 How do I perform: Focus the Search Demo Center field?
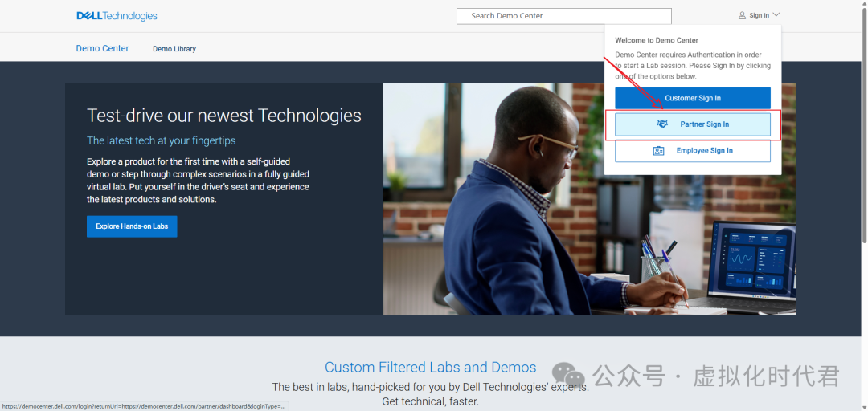pos(563,16)
